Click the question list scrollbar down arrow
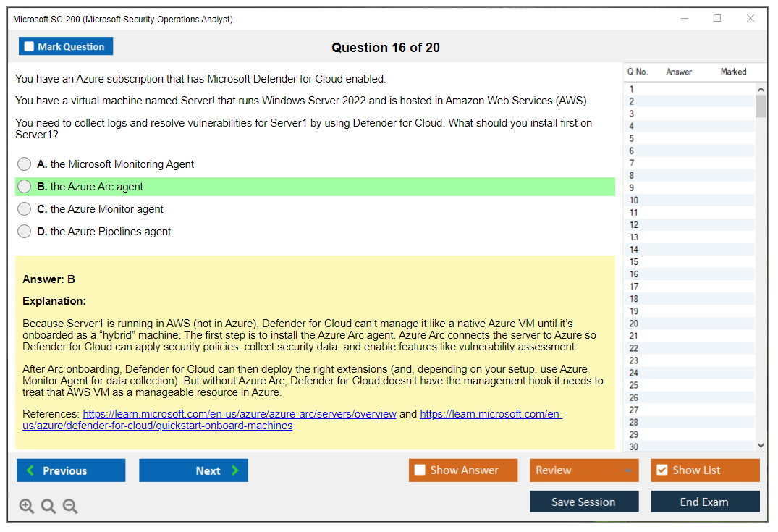778x532 pixels. point(761,445)
